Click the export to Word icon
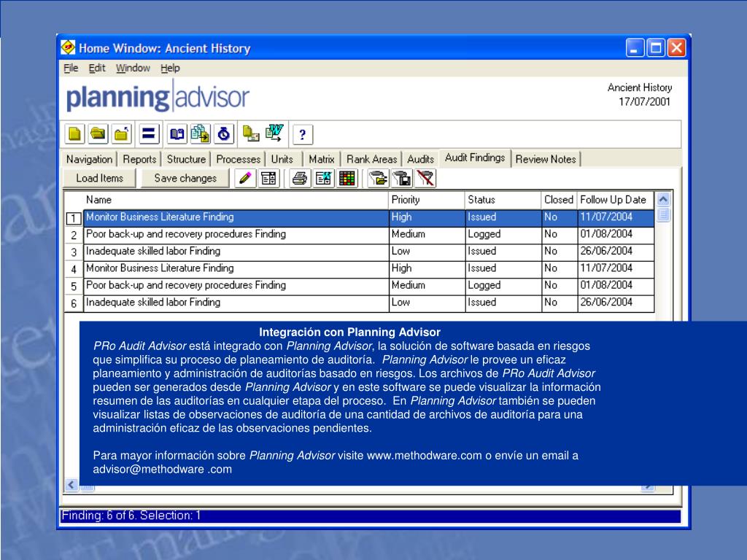 click(x=274, y=133)
